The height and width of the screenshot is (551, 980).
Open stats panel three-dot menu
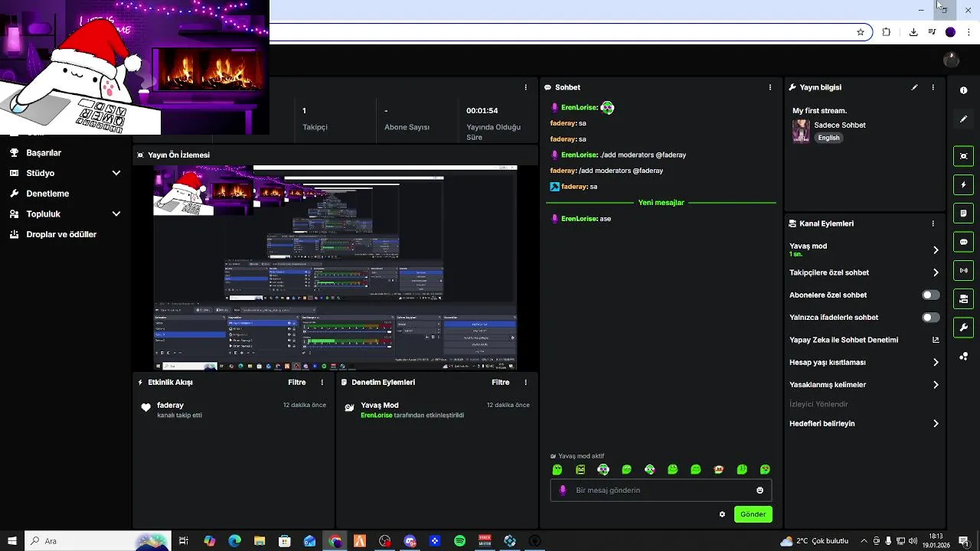click(x=525, y=87)
